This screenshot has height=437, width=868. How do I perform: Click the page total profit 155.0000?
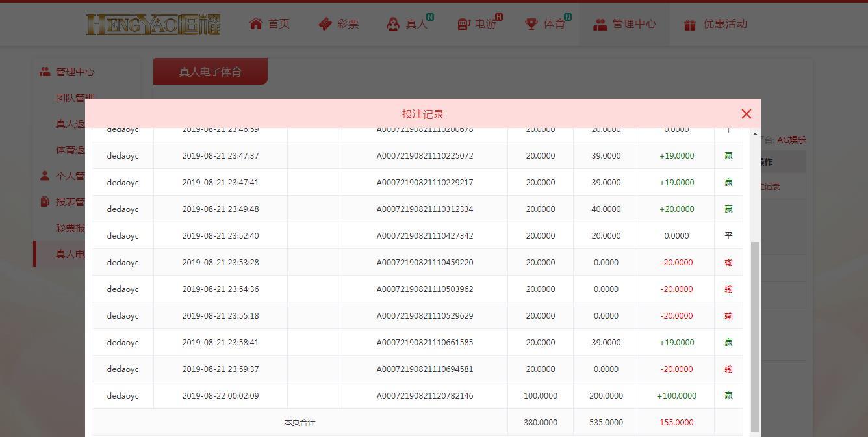pyautogui.click(x=676, y=423)
